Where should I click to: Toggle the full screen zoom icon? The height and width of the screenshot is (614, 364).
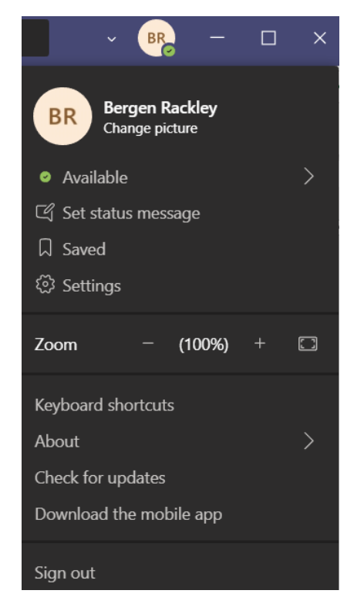308,344
